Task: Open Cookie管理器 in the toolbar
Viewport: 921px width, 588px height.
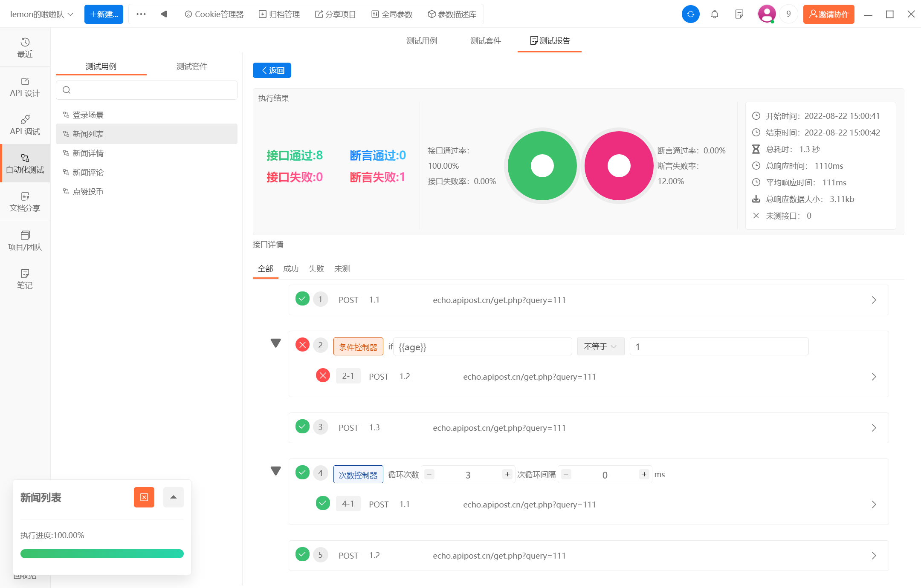Action: (x=214, y=14)
